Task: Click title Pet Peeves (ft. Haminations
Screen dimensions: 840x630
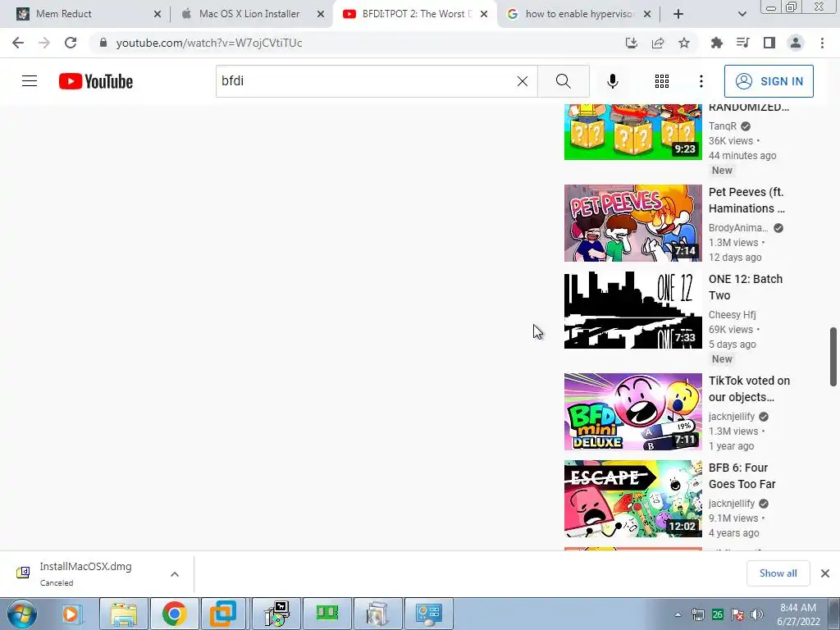Action: pos(746,200)
